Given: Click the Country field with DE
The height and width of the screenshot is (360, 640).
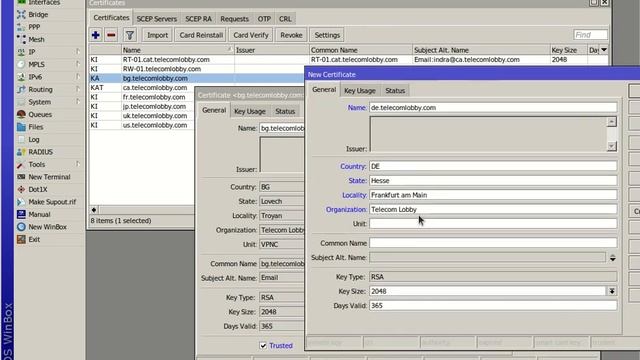Looking at the screenshot, I should coord(493,166).
